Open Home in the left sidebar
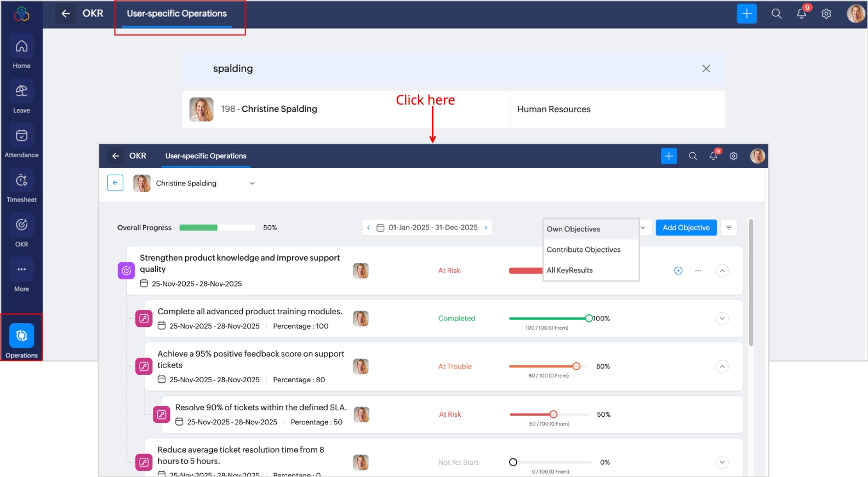The height and width of the screenshot is (477, 868). point(21,53)
